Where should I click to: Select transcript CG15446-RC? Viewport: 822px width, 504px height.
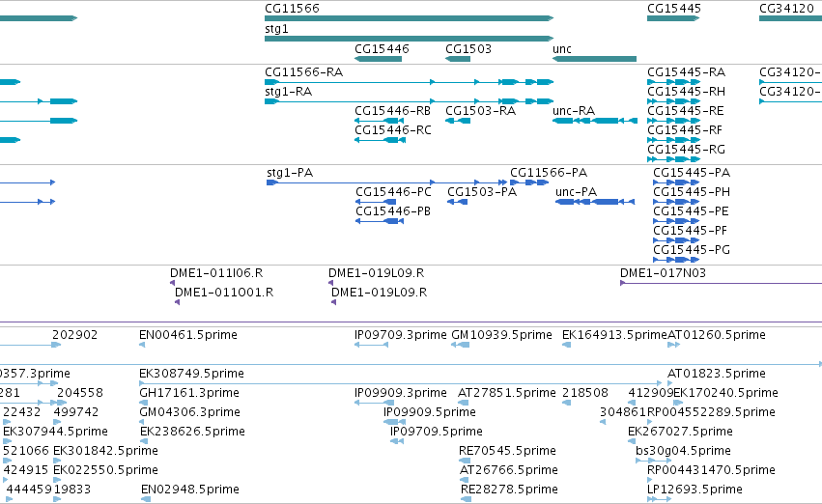point(393,130)
